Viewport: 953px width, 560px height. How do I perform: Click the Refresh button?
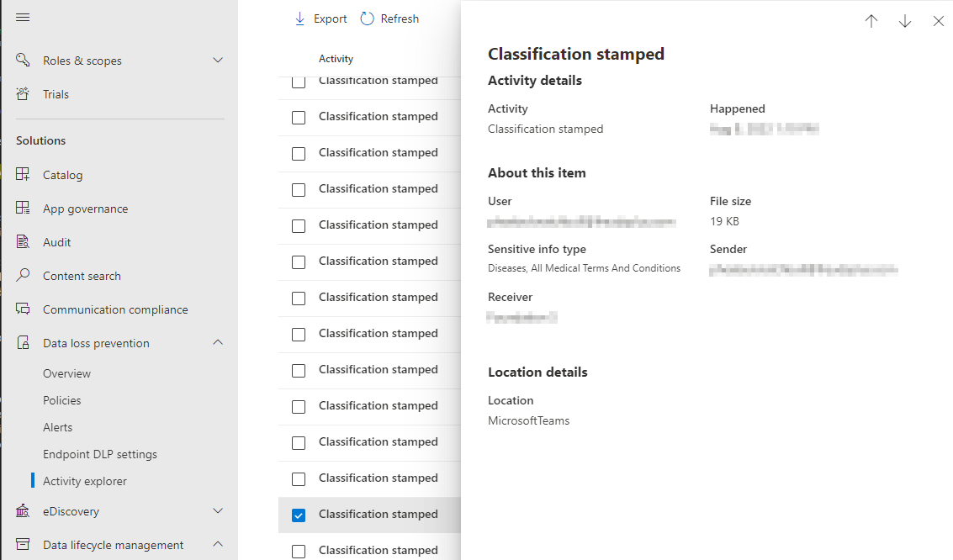coord(389,18)
